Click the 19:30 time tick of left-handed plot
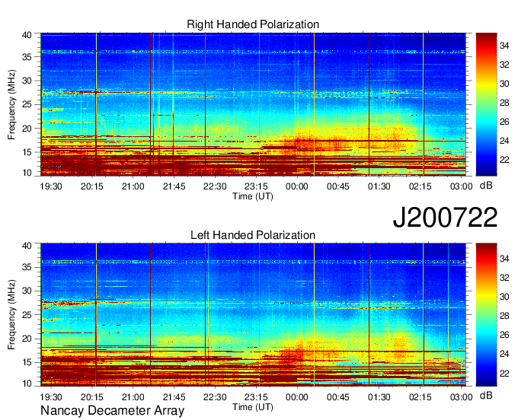 tap(51, 396)
